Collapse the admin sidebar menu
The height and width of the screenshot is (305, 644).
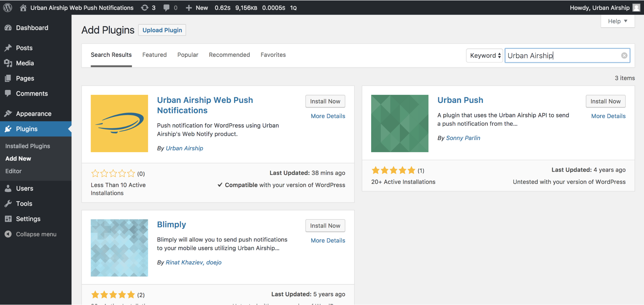pos(8,234)
